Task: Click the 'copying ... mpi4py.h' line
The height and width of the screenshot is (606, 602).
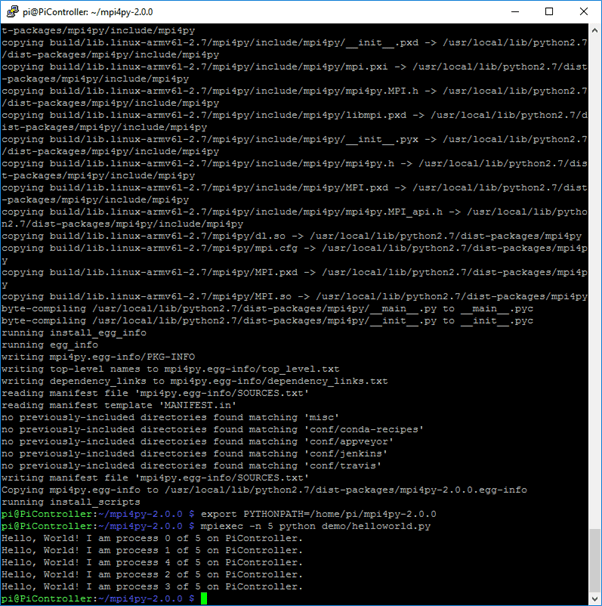Action: [x=294, y=169]
